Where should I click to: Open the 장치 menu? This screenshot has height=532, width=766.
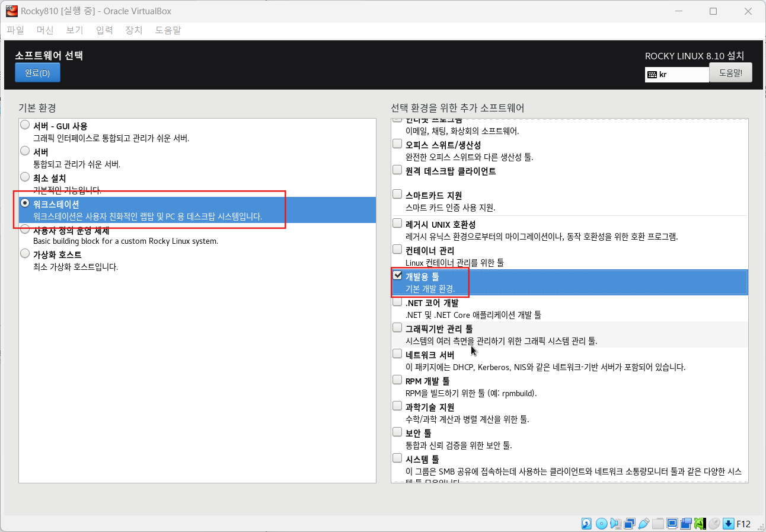point(134,30)
